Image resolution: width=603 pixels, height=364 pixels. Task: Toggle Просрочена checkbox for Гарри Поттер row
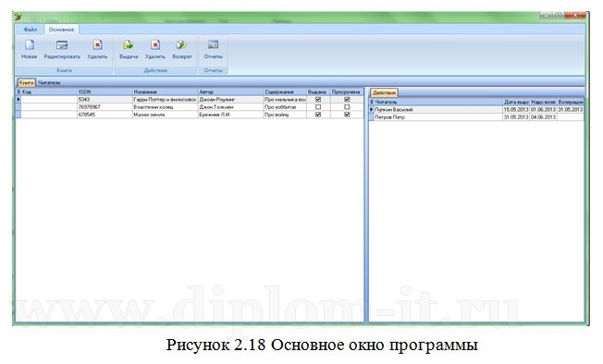click(x=347, y=100)
